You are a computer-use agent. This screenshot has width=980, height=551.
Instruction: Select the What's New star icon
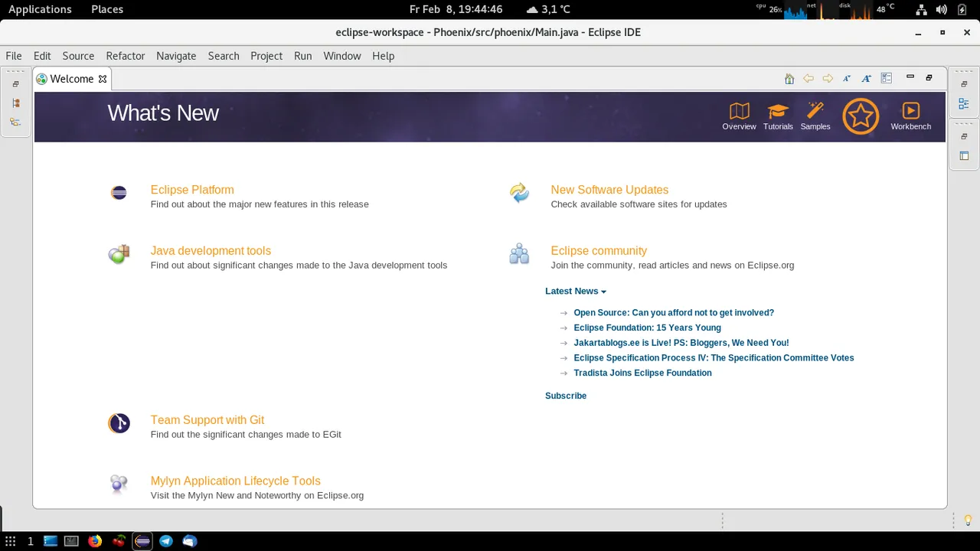861,116
